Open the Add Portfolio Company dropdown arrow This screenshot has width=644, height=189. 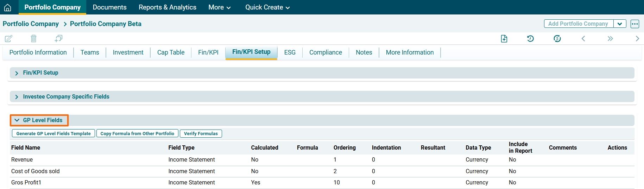coord(620,24)
